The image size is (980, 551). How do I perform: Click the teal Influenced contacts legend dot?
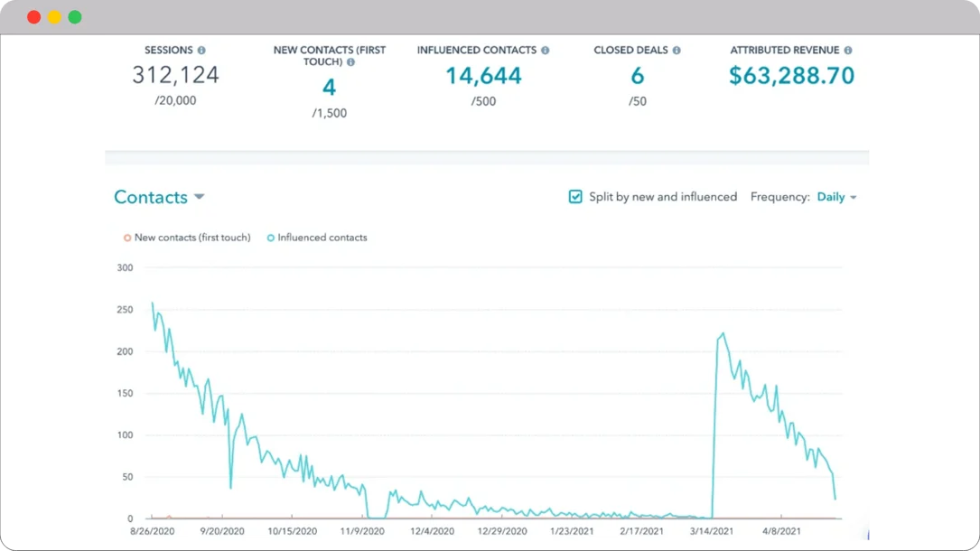(270, 237)
